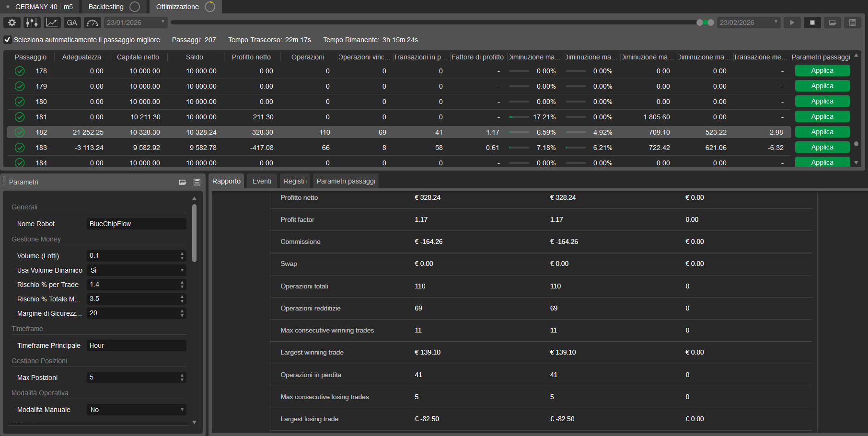Expand the 23/01/2026 start date dropdown

(x=162, y=22)
